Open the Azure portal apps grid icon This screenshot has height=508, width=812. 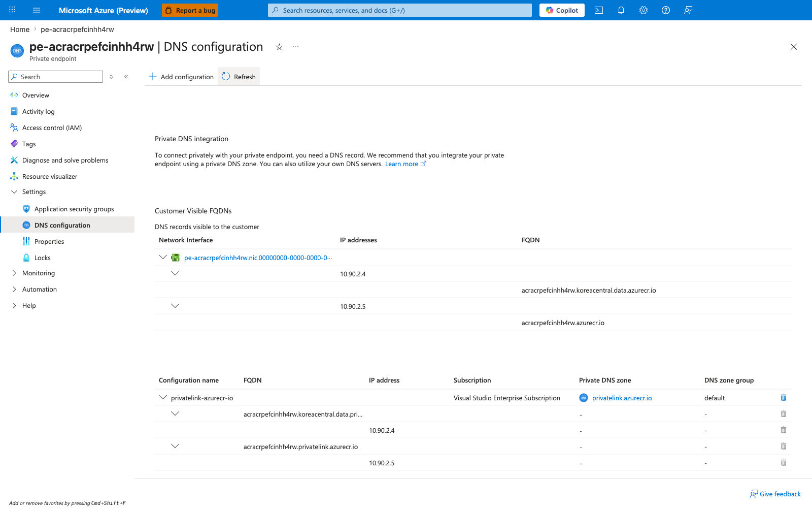(12, 10)
